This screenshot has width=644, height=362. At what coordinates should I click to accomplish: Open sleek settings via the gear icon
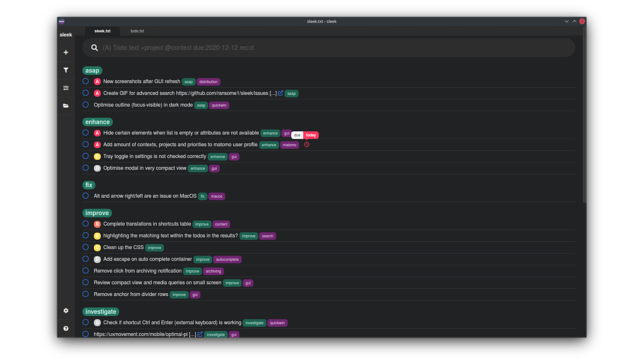(x=66, y=311)
